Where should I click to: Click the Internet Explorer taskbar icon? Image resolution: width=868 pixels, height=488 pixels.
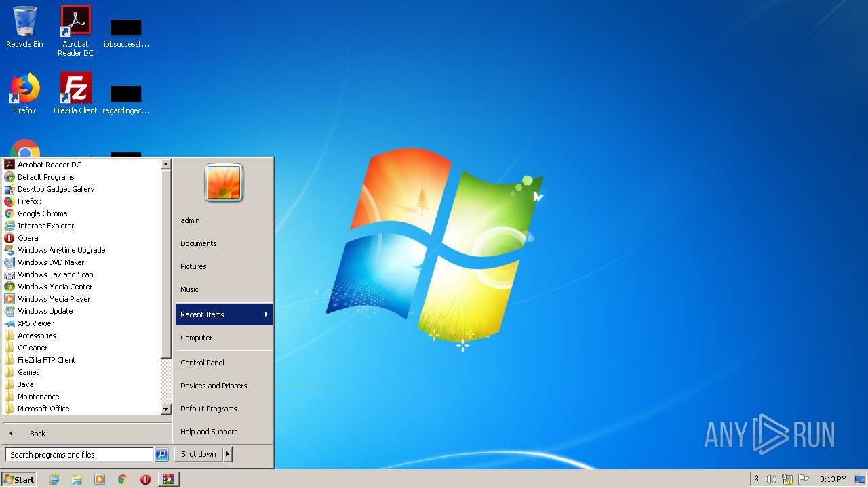coord(54,479)
